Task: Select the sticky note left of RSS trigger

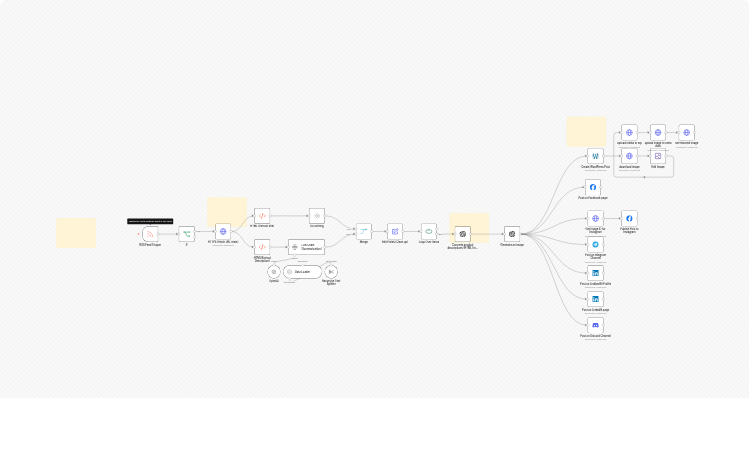Action: click(x=76, y=232)
